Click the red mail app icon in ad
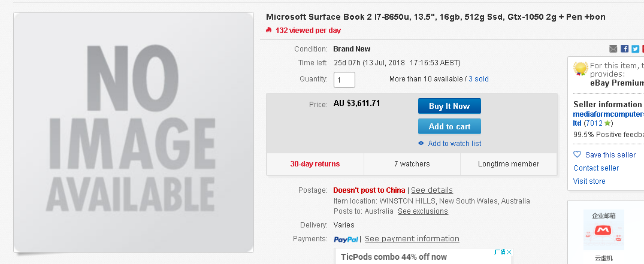 [603, 231]
